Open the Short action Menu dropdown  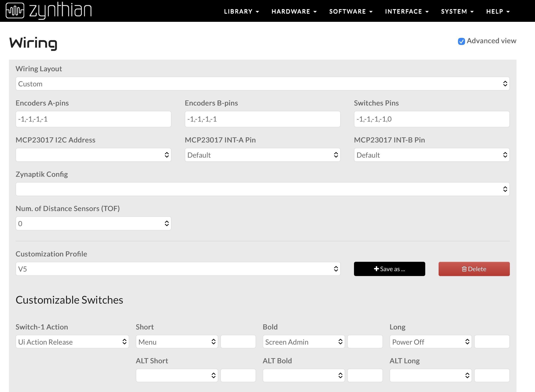tap(177, 342)
